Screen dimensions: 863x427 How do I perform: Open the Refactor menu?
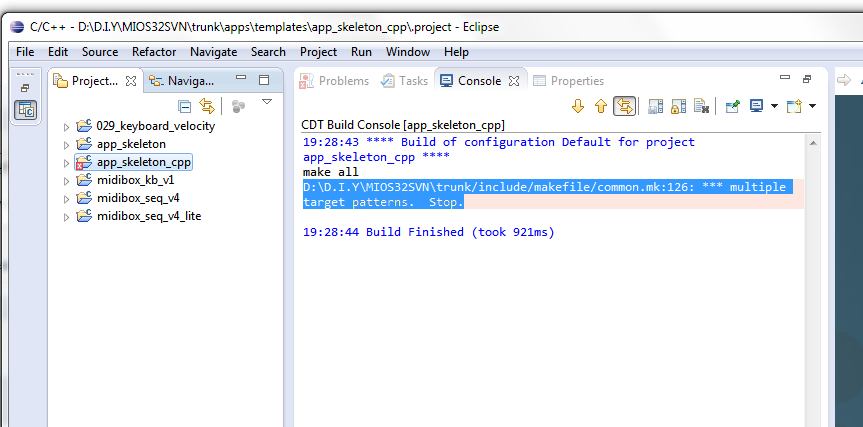tap(154, 52)
